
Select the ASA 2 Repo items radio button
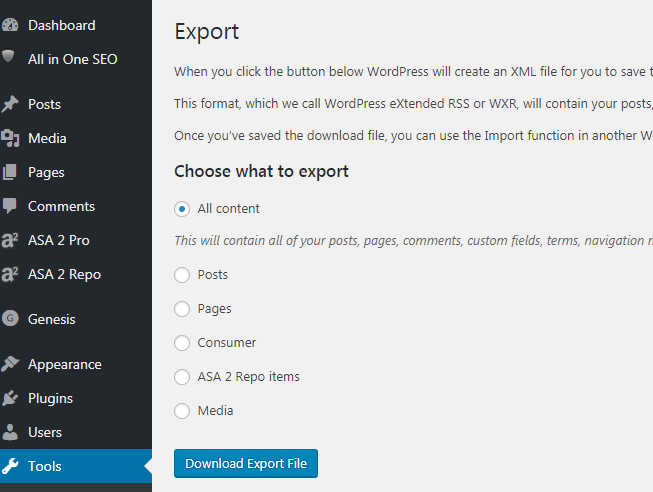click(182, 377)
